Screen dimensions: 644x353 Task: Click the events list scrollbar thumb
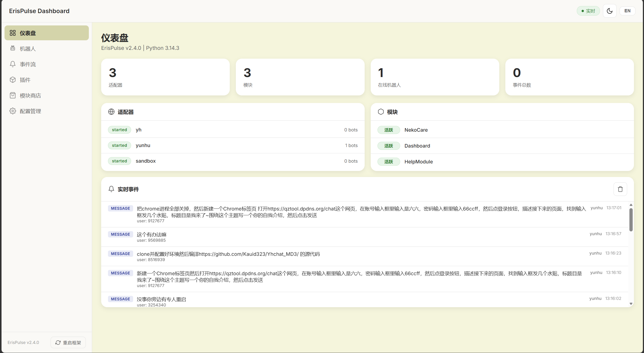(x=631, y=220)
